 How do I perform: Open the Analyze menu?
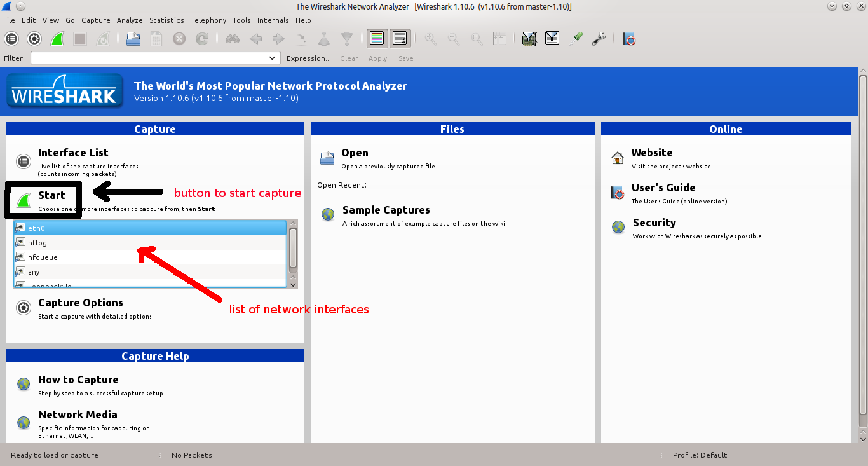130,20
